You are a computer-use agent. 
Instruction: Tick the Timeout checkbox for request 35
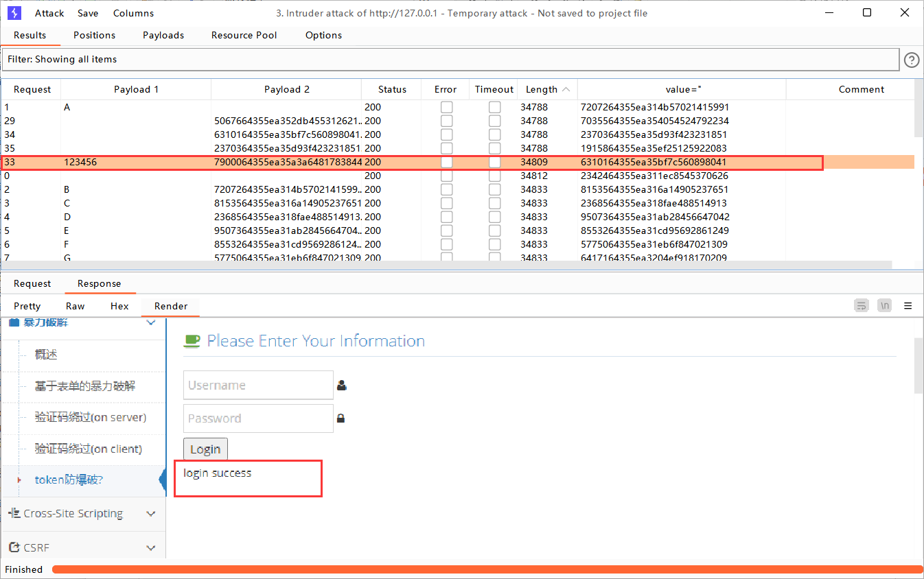(494, 148)
